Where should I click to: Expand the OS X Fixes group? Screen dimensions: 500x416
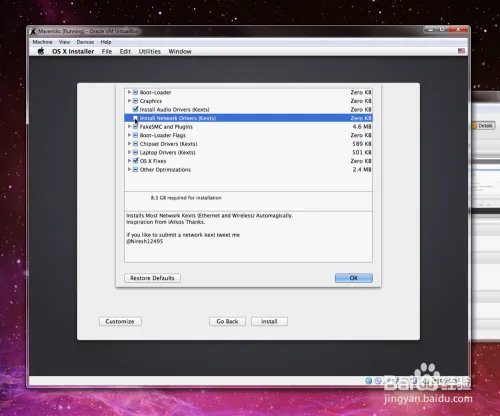129,161
